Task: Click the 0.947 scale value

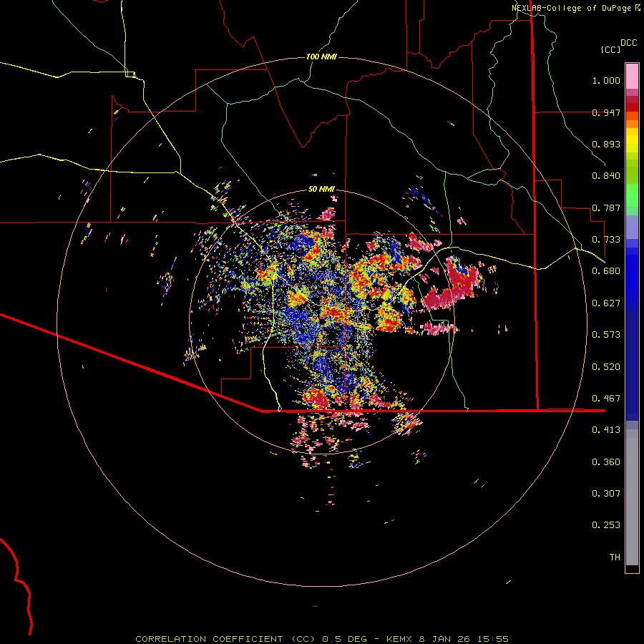Action: click(606, 112)
